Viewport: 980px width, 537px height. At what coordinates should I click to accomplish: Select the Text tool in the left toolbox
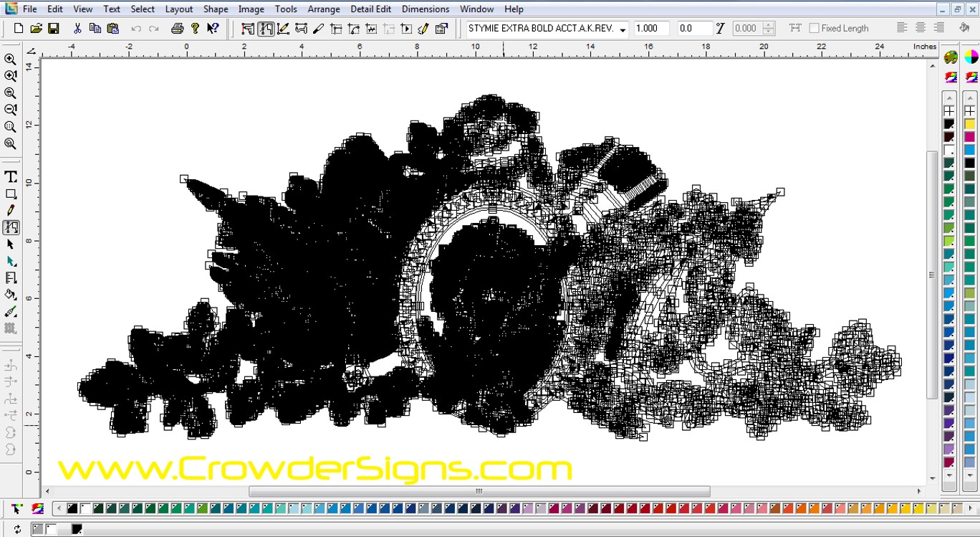click(x=11, y=177)
